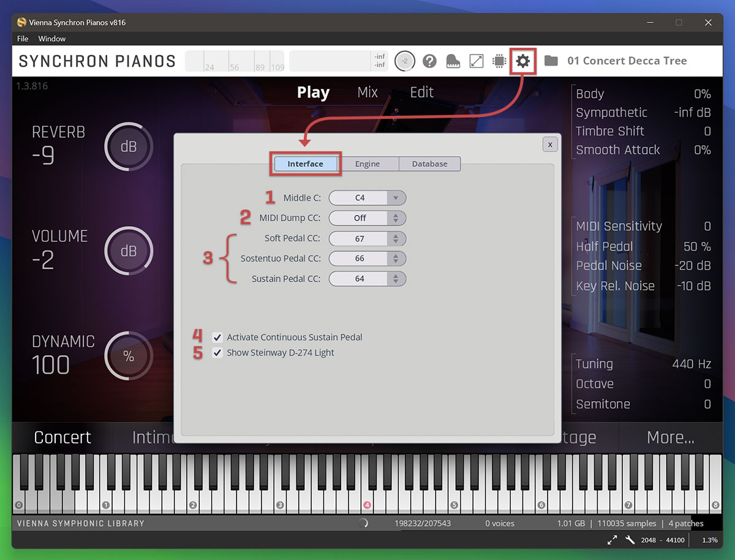Click the Timbre Shift value
The image size is (735, 560).
click(707, 131)
